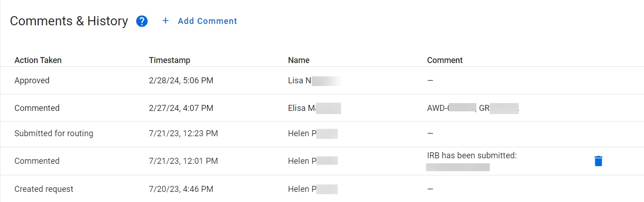Select the Submitted for routing entry
Viewport: 644px width, 202px height.
click(54, 133)
